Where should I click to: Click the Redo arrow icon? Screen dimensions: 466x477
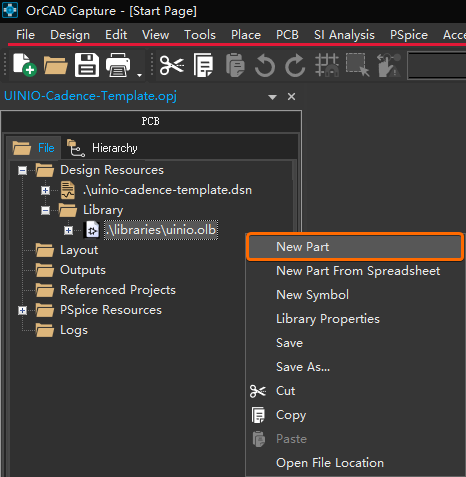295,65
